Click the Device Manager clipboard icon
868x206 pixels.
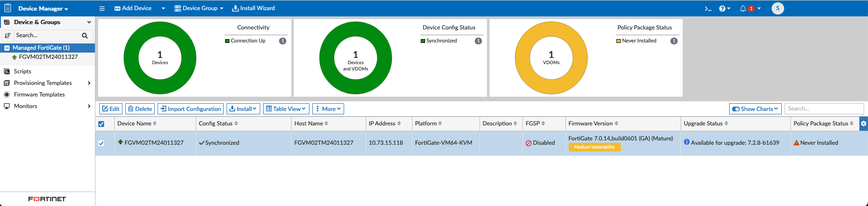click(8, 8)
